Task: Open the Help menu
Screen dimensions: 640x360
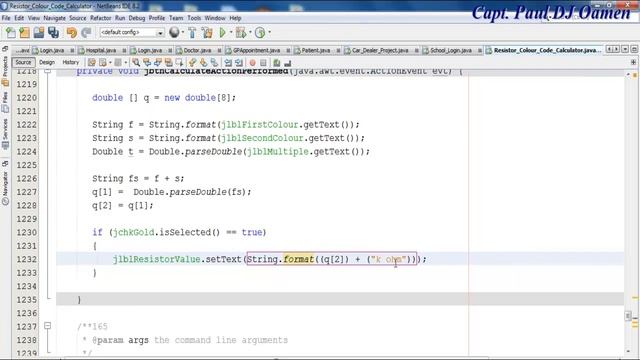Action: (x=236, y=18)
